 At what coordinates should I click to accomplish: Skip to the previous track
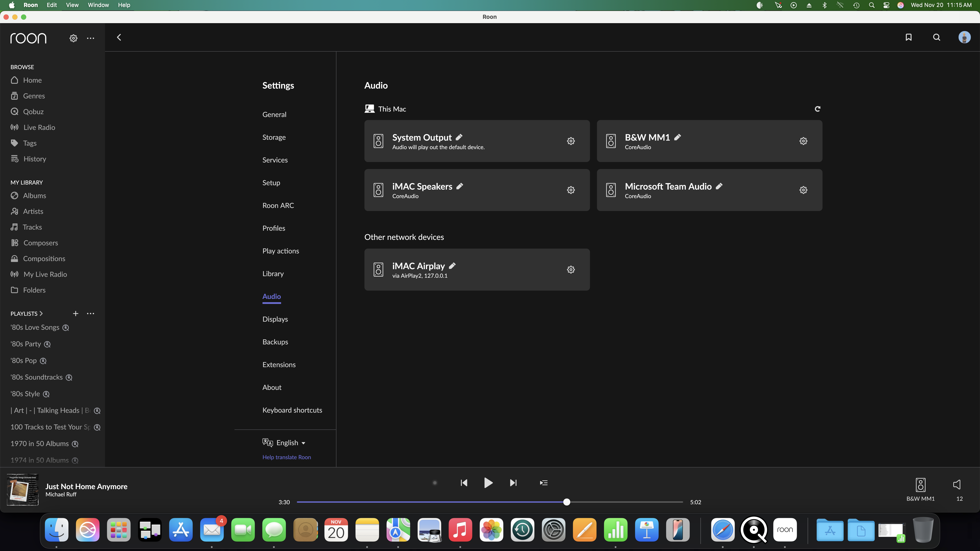pos(464,483)
